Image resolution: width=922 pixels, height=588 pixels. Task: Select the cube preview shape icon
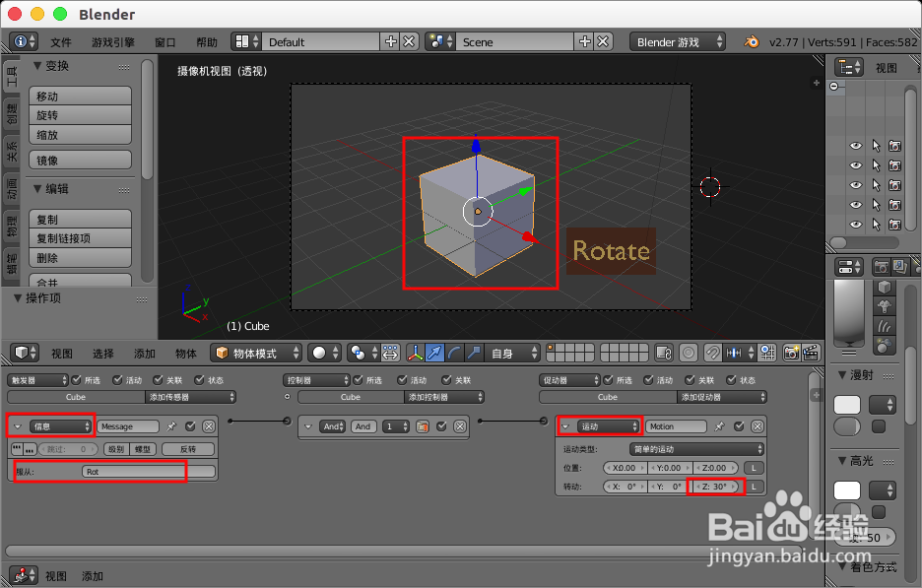click(885, 287)
